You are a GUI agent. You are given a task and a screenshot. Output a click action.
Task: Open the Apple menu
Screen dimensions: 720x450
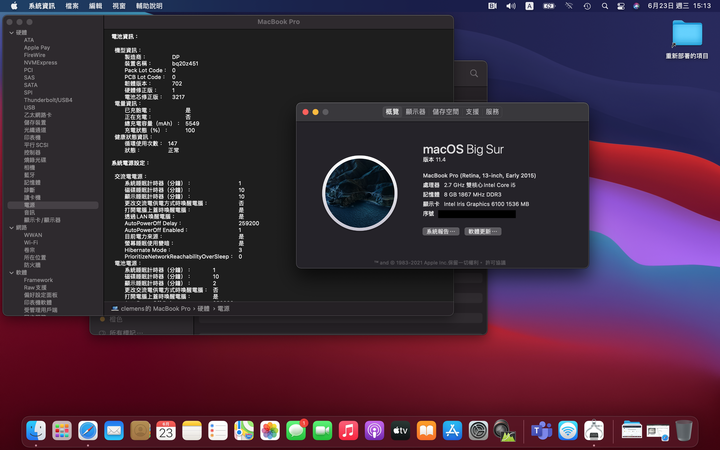point(14,6)
